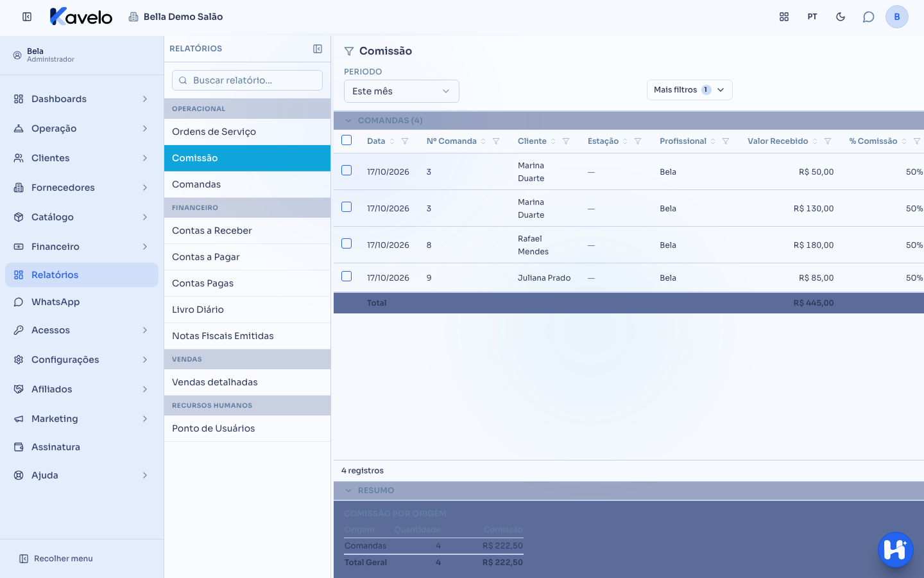
Task: Check the Juliana Prado row checkbox
Action: (346, 276)
